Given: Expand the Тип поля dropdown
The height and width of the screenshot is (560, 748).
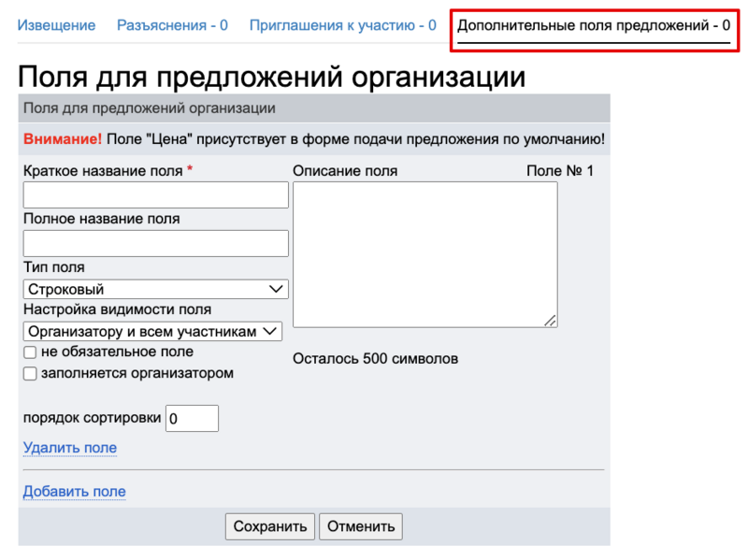Looking at the screenshot, I should [155, 290].
